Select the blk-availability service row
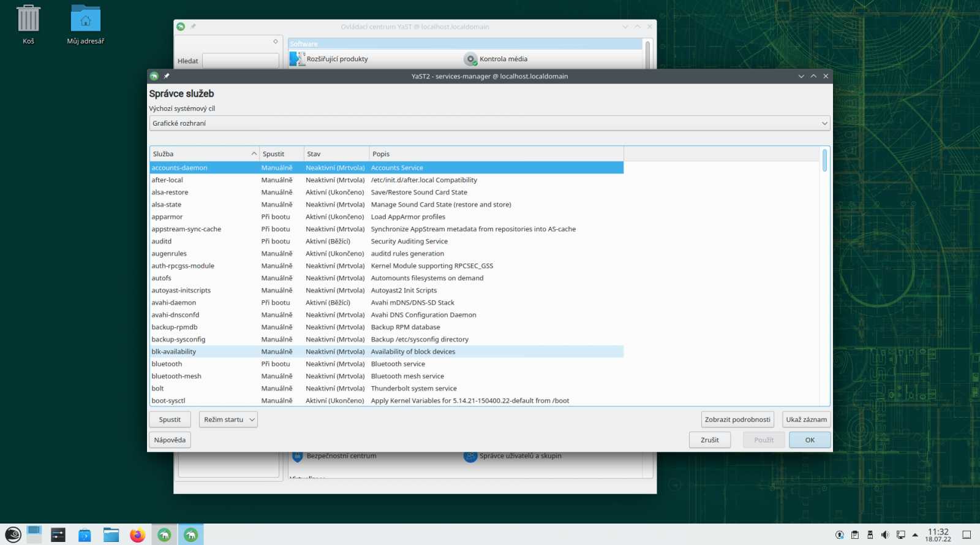Viewport: 980px width, 545px height. [386, 351]
